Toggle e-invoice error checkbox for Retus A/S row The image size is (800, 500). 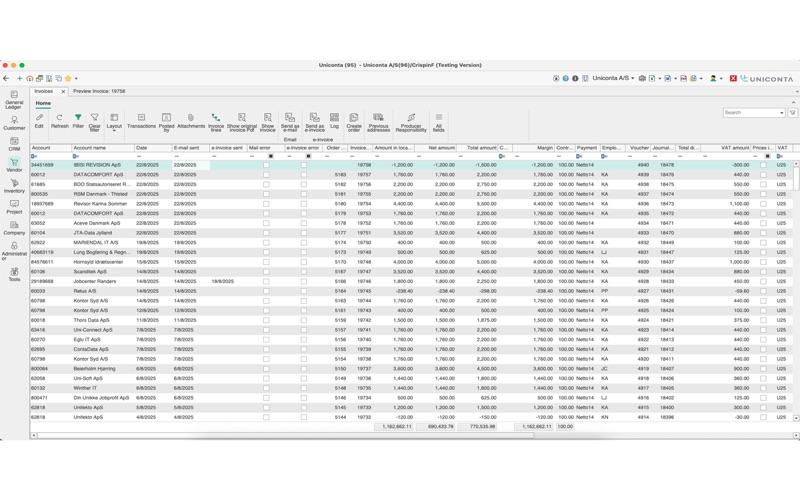pyautogui.click(x=304, y=291)
